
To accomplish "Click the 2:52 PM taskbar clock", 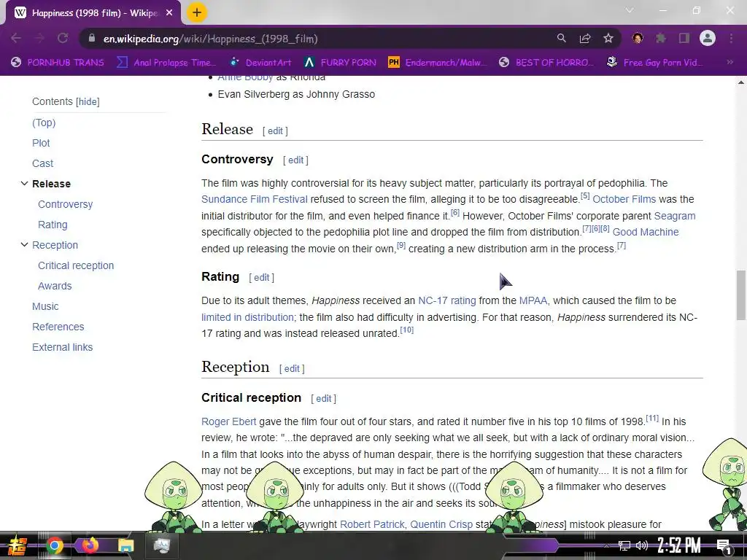I will pyautogui.click(x=679, y=545).
